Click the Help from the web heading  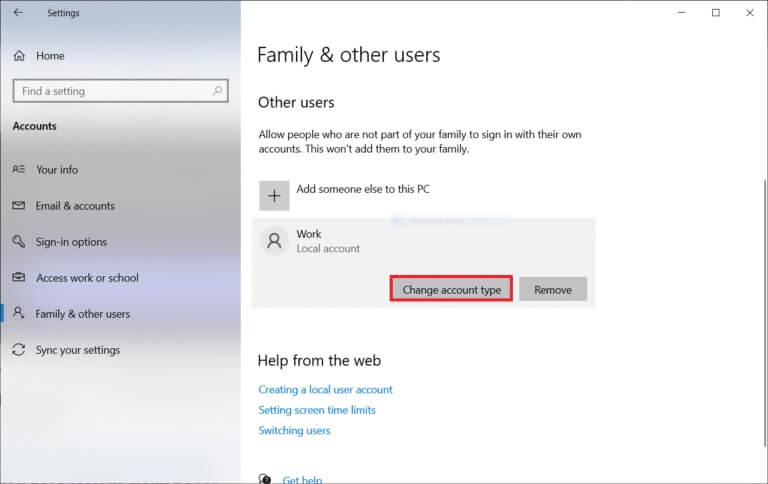[319, 361]
